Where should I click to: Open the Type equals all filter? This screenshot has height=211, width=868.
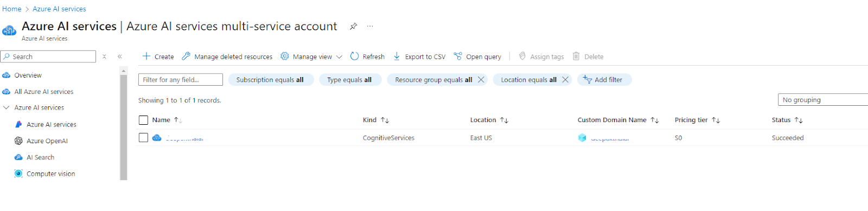click(x=349, y=80)
